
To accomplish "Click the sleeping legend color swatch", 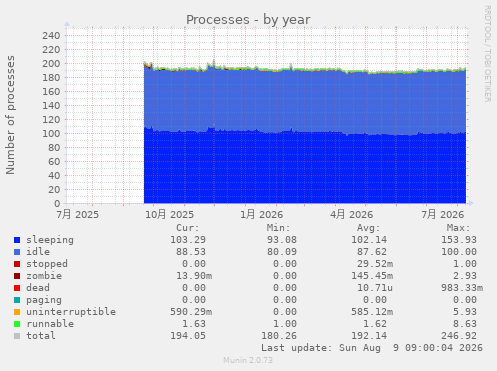I will tap(17, 240).
